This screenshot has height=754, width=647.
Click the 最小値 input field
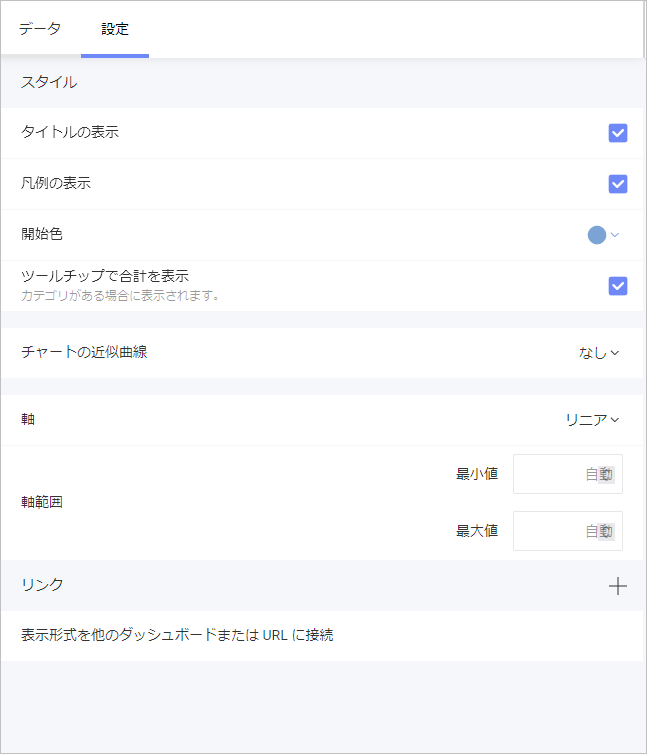pyautogui.click(x=568, y=474)
